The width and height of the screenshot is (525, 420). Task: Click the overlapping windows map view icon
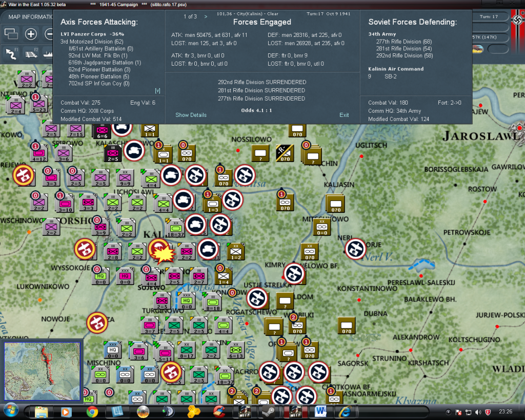pos(11,34)
